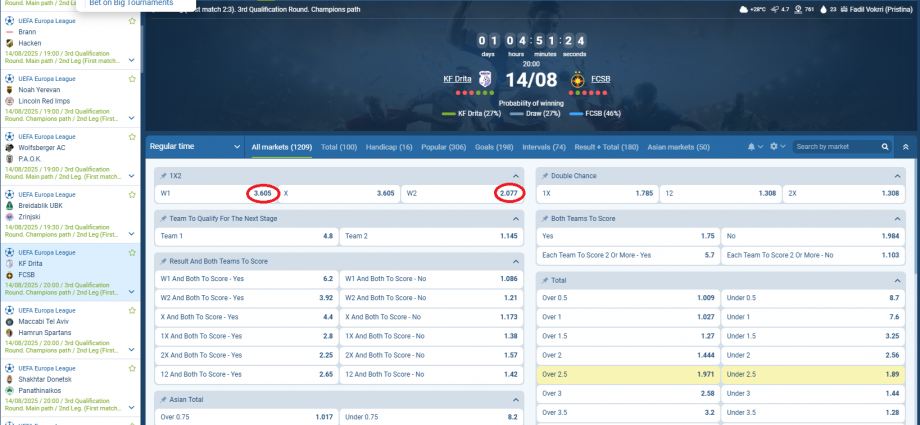Image resolution: width=920 pixels, height=425 pixels.
Task: Collapse all markets with double-chevron icon
Action: (x=906, y=147)
